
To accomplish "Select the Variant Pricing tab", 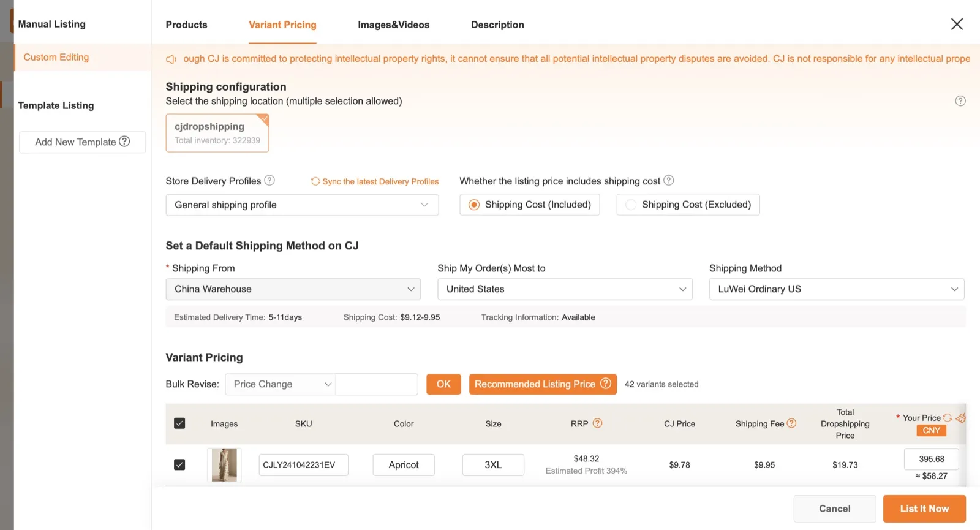I will (x=282, y=25).
